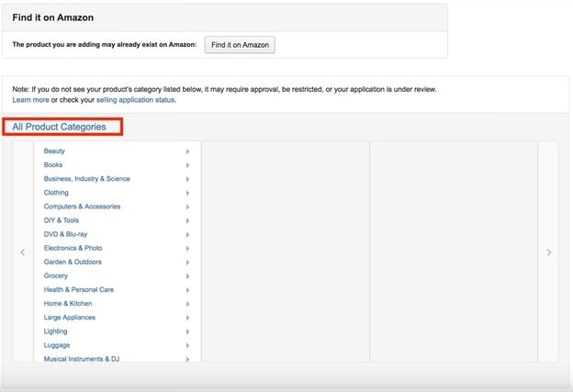Select the All Product Categories heading link
Image resolution: width=573 pixels, height=392 pixels.
click(x=59, y=127)
